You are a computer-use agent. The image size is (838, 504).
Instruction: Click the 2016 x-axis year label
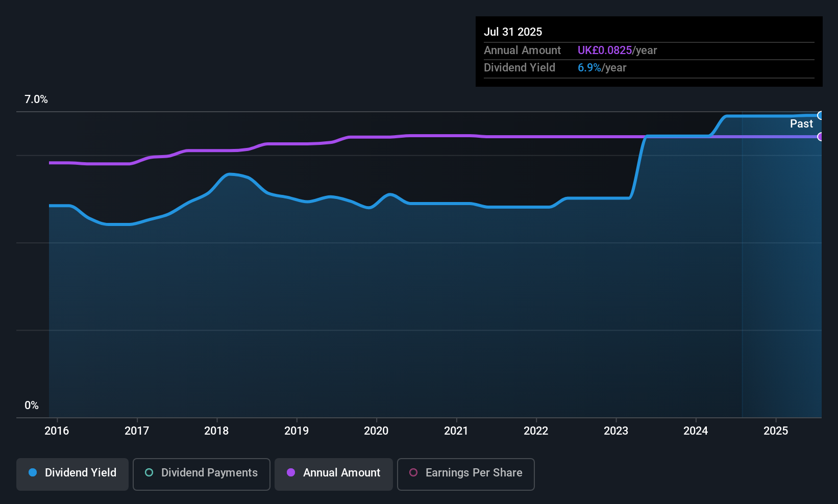[x=57, y=431]
